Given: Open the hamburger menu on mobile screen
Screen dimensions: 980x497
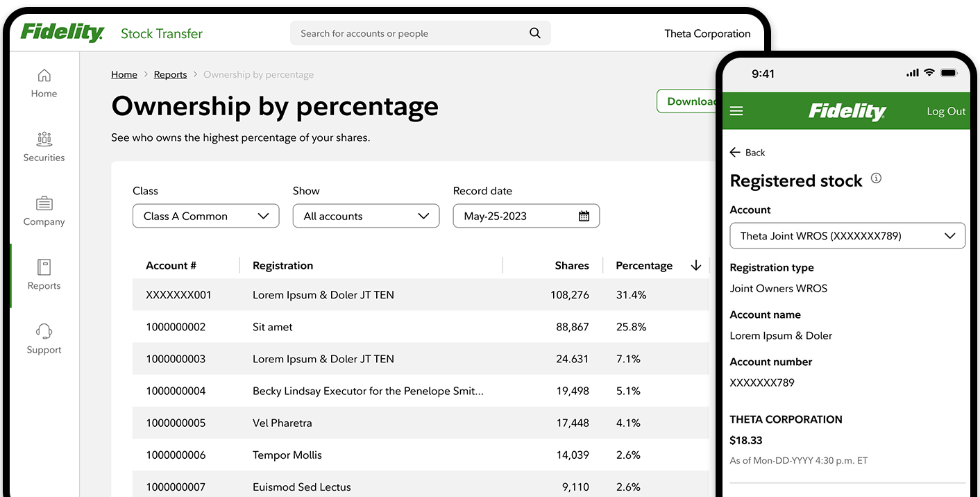Looking at the screenshot, I should pos(736,110).
